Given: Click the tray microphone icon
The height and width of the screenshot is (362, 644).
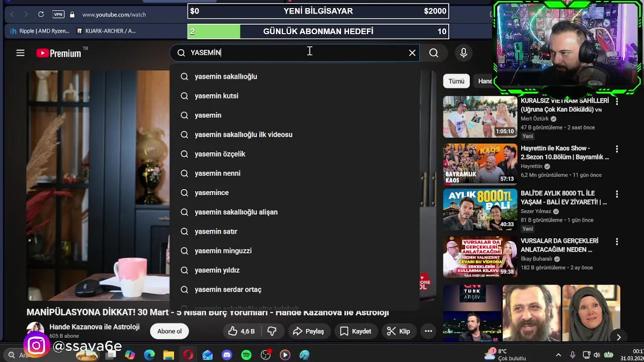Looking at the screenshot, I should coord(573,355).
